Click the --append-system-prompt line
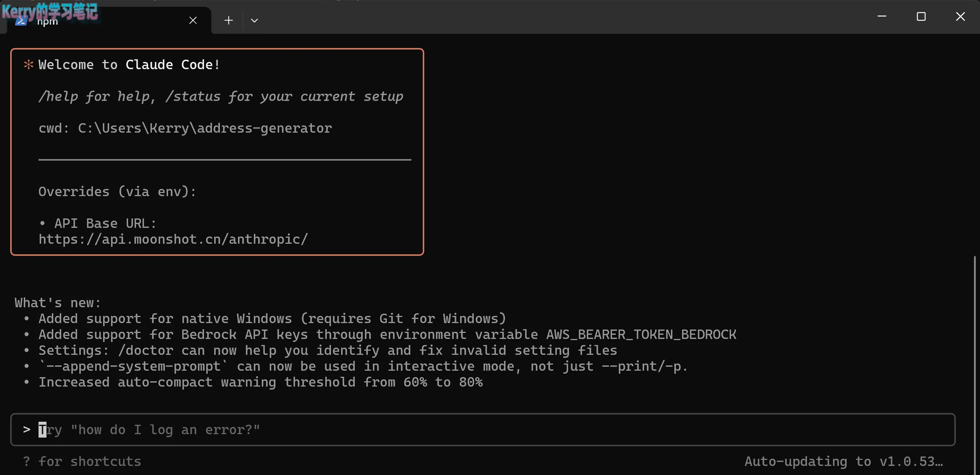980x475 pixels. pos(363,366)
